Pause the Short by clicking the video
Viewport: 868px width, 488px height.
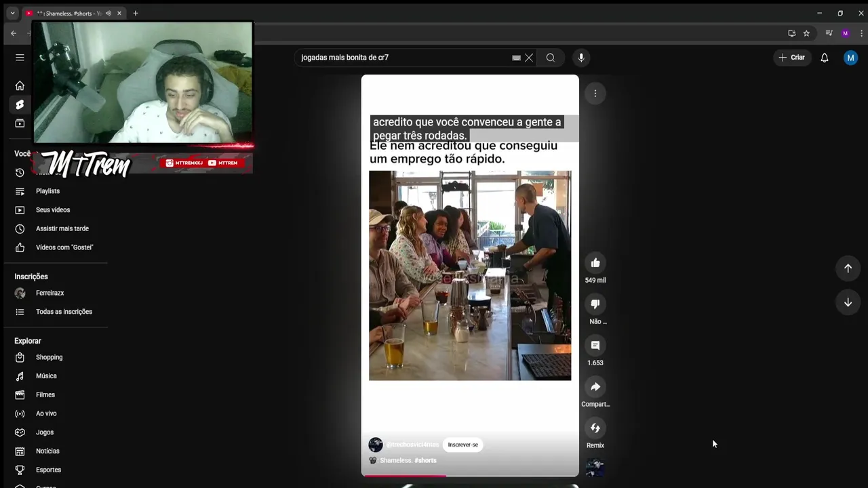coord(470,275)
